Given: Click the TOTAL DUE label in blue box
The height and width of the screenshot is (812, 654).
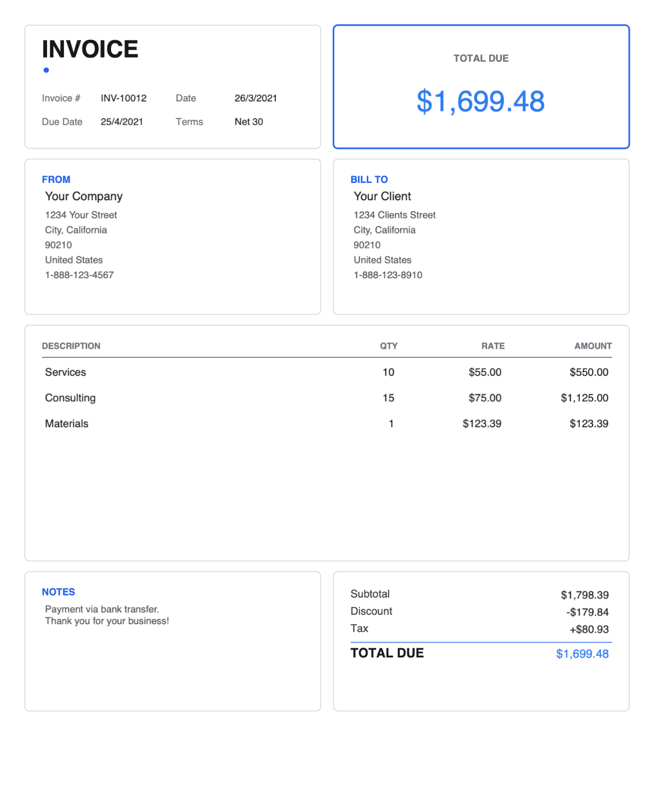Looking at the screenshot, I should point(481,59).
